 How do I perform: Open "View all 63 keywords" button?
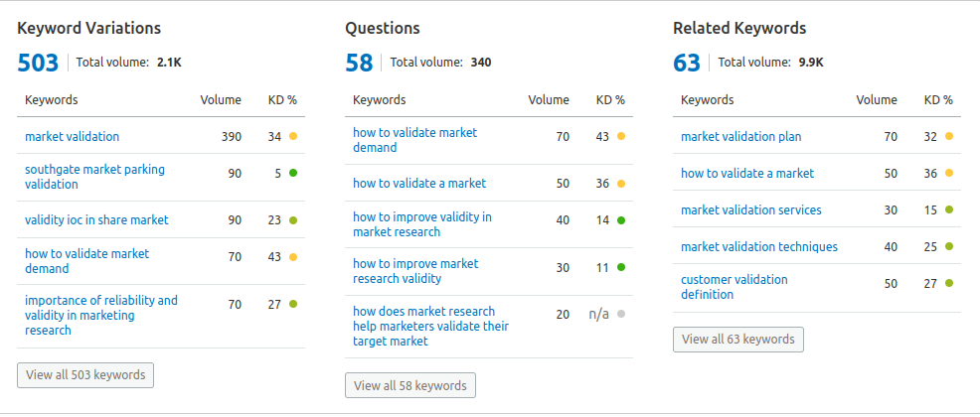pos(738,340)
